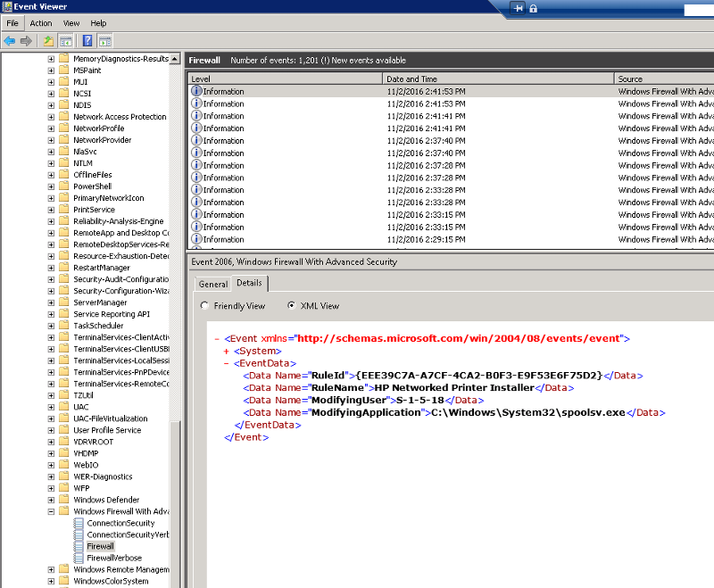This screenshot has height=588, width=714.
Task: Open the View menu
Action: (71, 23)
